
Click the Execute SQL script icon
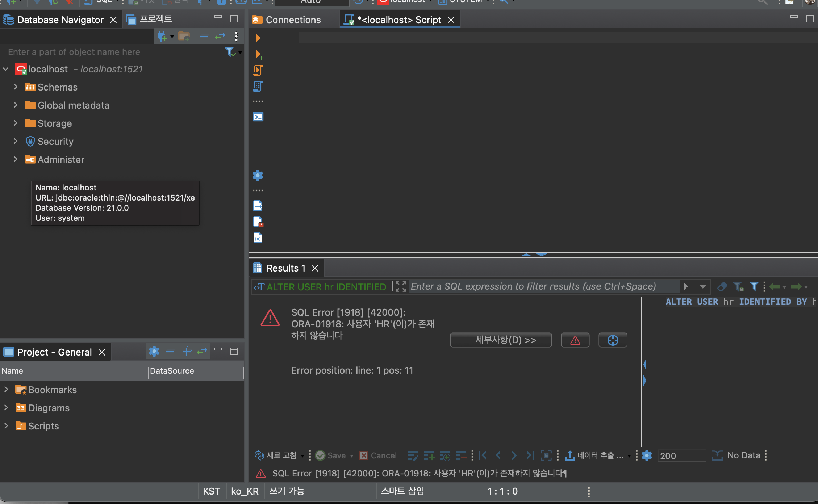(x=258, y=70)
